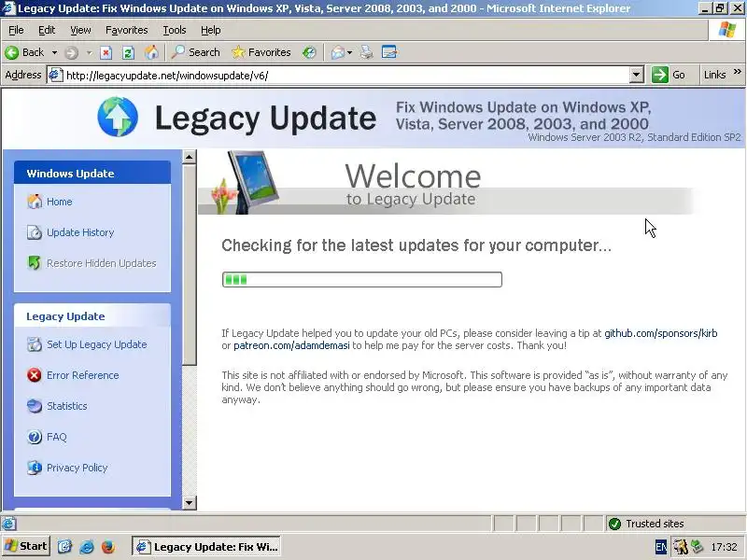Viewport: 747px width, 560px height.
Task: Click the Privacy Policy info icon
Action: [x=35, y=468]
